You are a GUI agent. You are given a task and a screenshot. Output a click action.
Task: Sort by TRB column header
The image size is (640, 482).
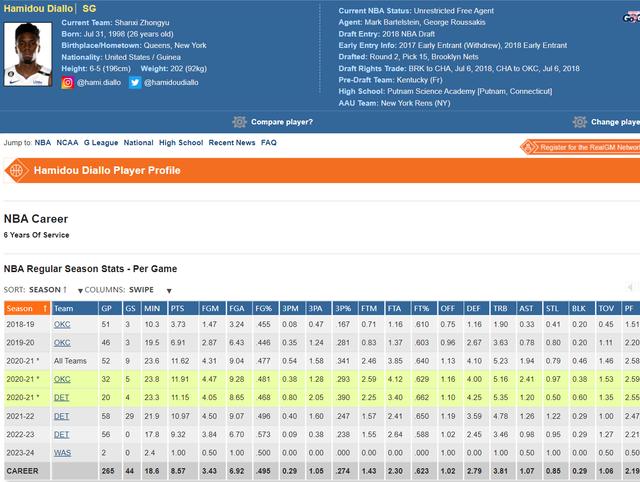(x=502, y=309)
